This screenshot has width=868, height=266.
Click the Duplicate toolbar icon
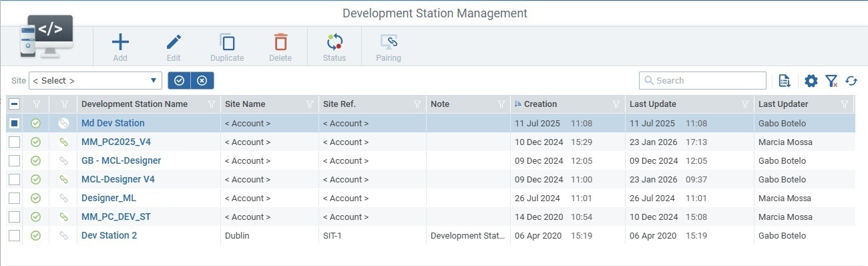tap(227, 43)
